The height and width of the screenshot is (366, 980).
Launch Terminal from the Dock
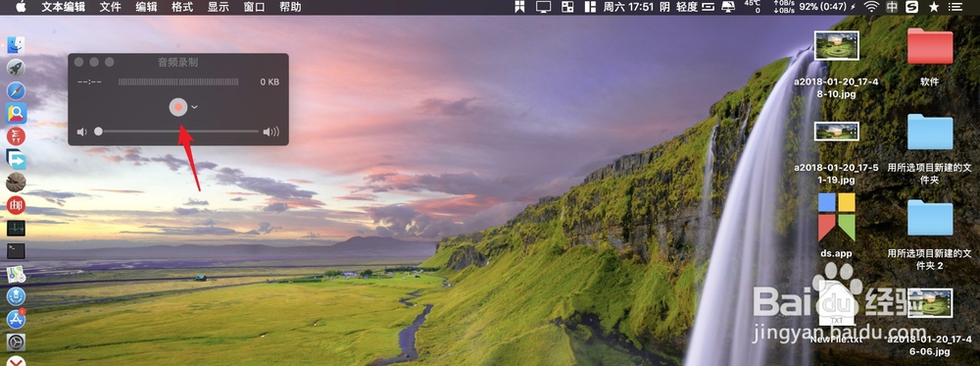(16, 251)
